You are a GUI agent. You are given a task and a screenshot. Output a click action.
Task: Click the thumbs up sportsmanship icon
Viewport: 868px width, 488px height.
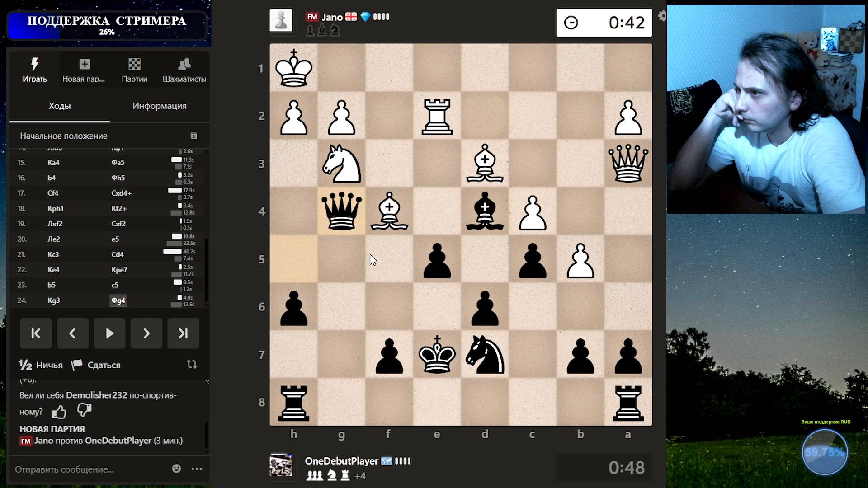(x=59, y=412)
